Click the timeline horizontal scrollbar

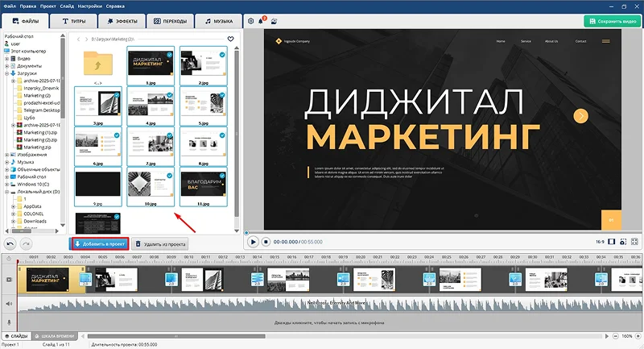[176, 336]
